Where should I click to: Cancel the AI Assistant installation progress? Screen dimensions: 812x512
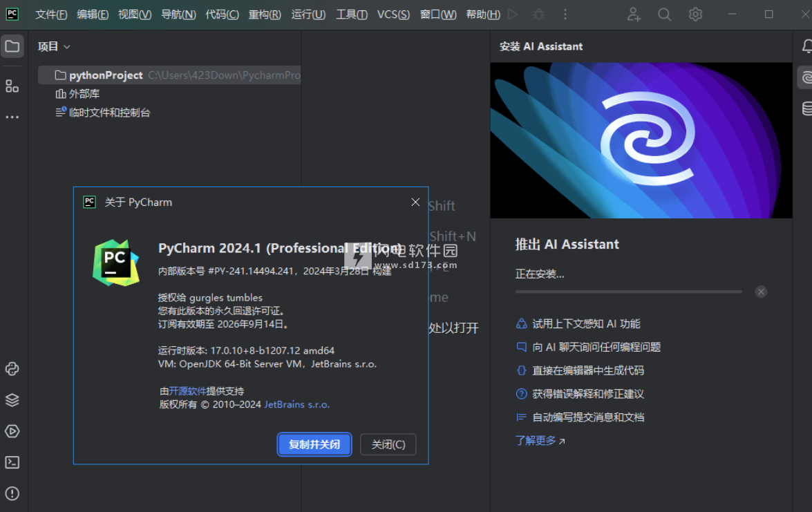[761, 292]
